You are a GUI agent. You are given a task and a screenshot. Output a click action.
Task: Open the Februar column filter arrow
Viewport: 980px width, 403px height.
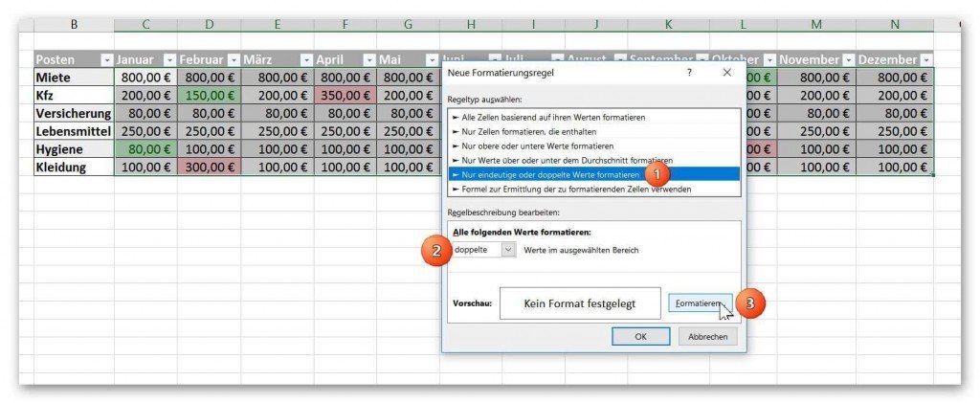click(x=234, y=60)
